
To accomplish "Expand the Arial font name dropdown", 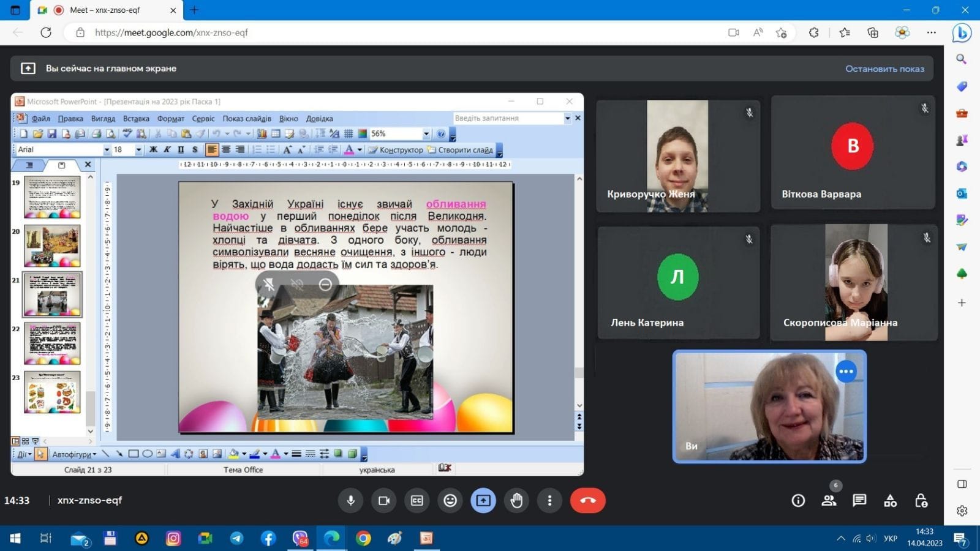I will 107,150.
